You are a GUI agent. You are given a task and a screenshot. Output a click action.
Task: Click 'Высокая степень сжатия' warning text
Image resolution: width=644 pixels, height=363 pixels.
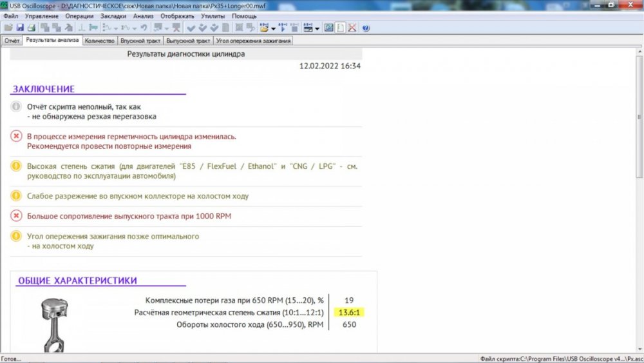click(x=192, y=171)
